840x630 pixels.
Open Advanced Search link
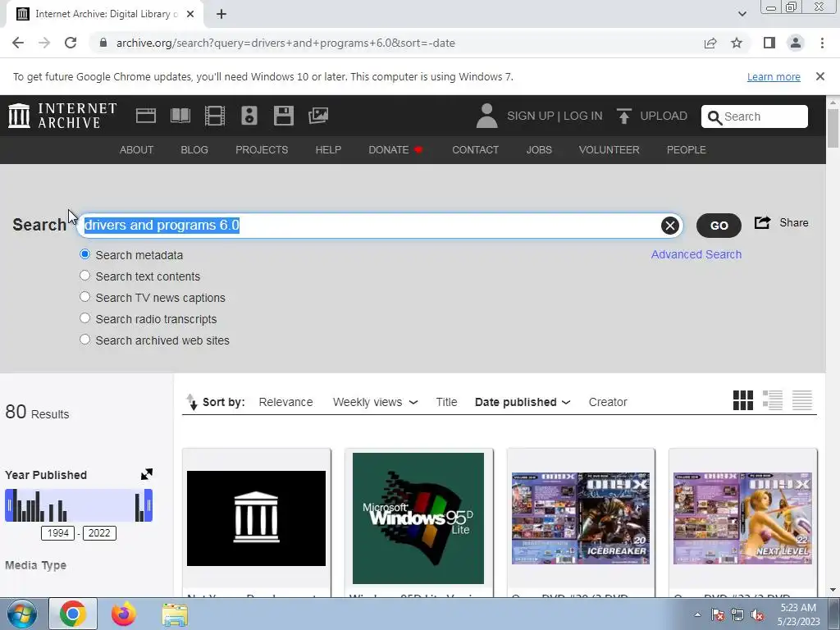tap(696, 254)
